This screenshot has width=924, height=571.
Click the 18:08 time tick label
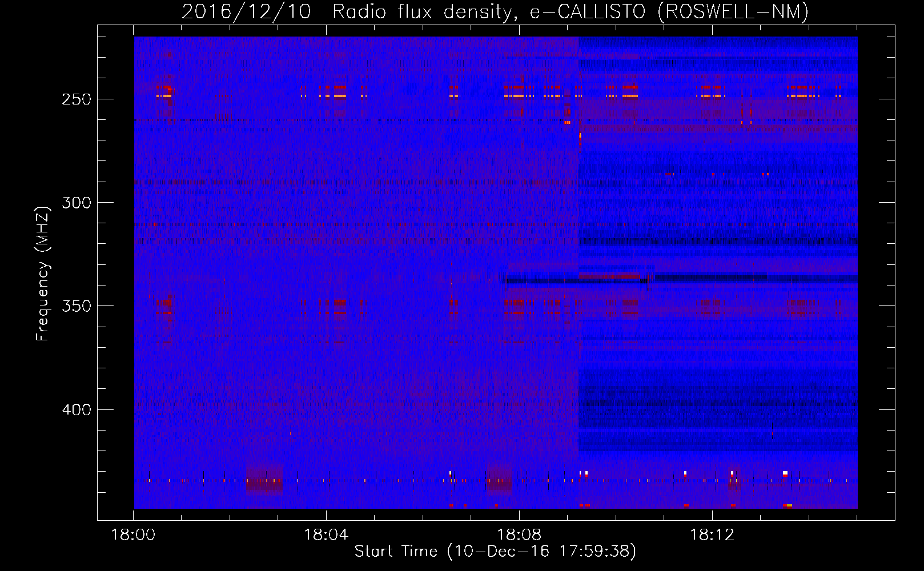pyautogui.click(x=519, y=535)
